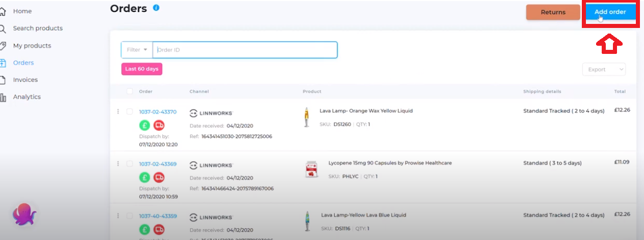Click the info icon next to Orders title

coord(156,8)
